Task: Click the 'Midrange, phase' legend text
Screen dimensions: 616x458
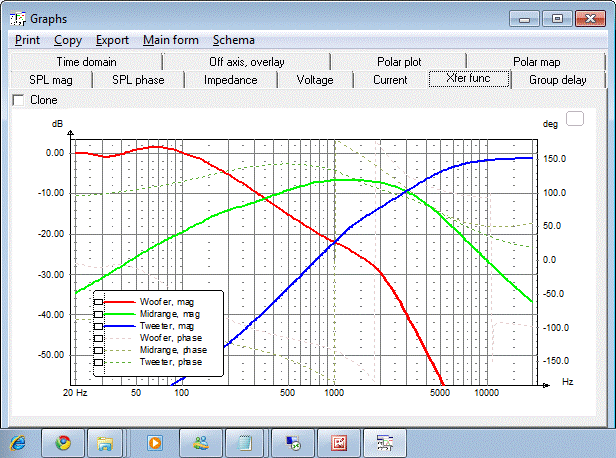Action: tap(173, 350)
